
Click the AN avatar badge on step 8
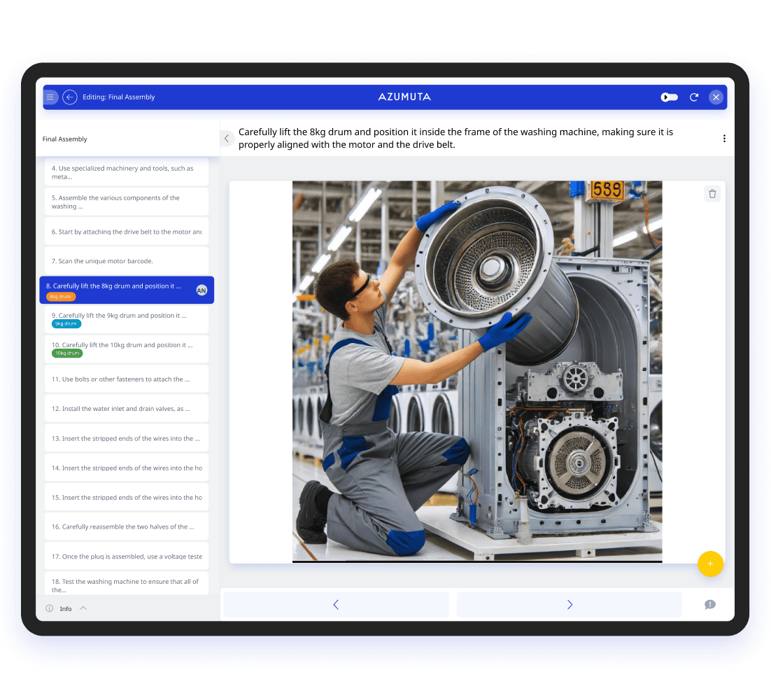(x=201, y=290)
